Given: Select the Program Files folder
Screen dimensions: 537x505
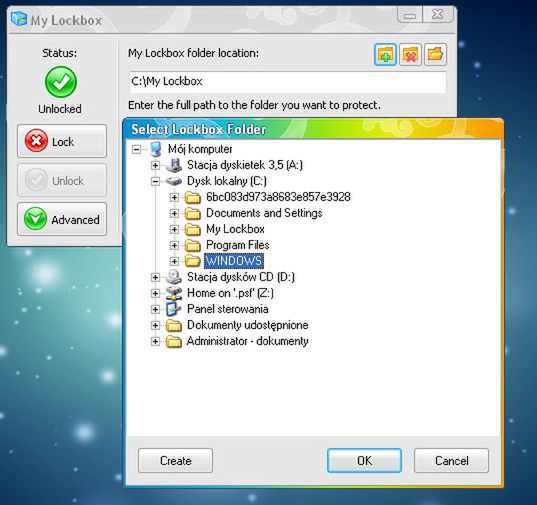Looking at the screenshot, I should [x=238, y=245].
